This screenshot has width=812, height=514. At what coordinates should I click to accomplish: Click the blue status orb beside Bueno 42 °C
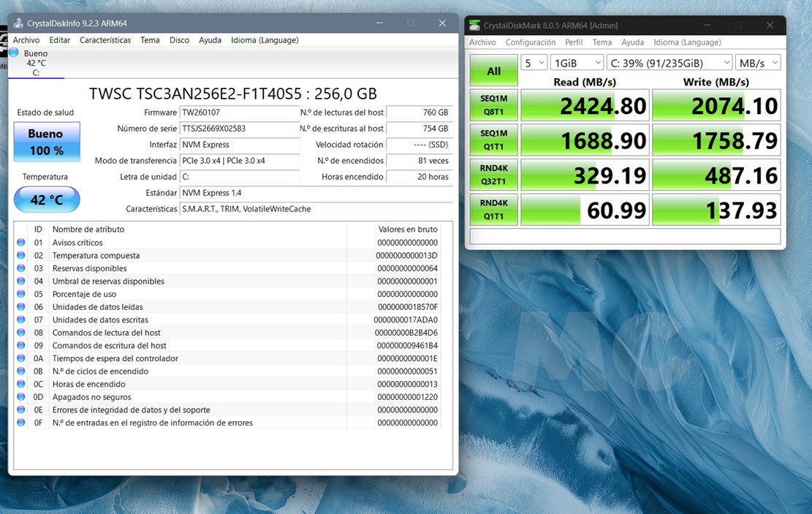[13, 52]
